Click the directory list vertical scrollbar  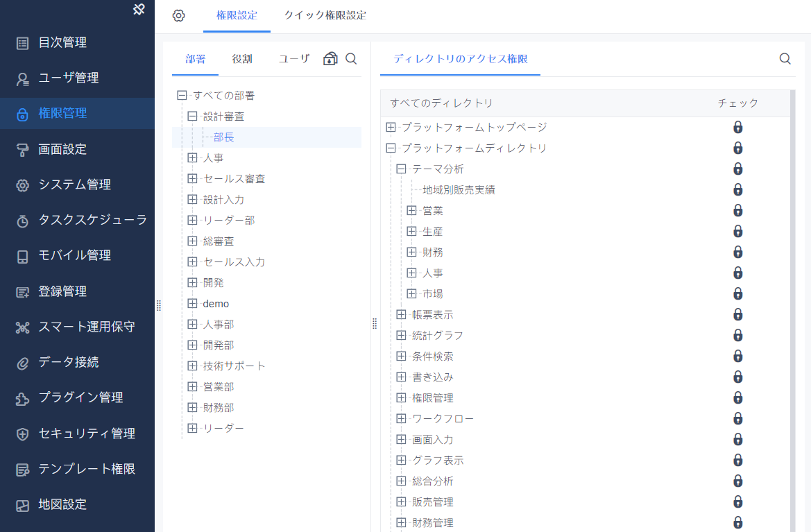point(792,312)
